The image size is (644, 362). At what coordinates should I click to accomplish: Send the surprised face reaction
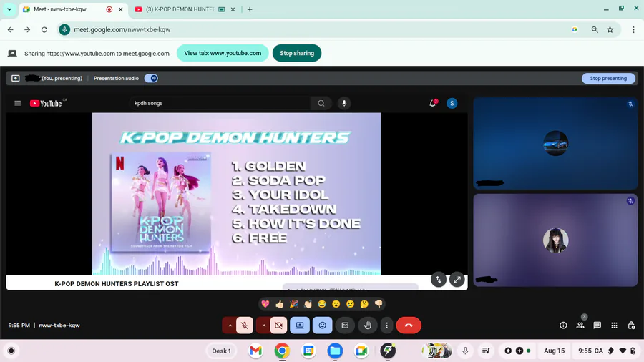[336, 304]
